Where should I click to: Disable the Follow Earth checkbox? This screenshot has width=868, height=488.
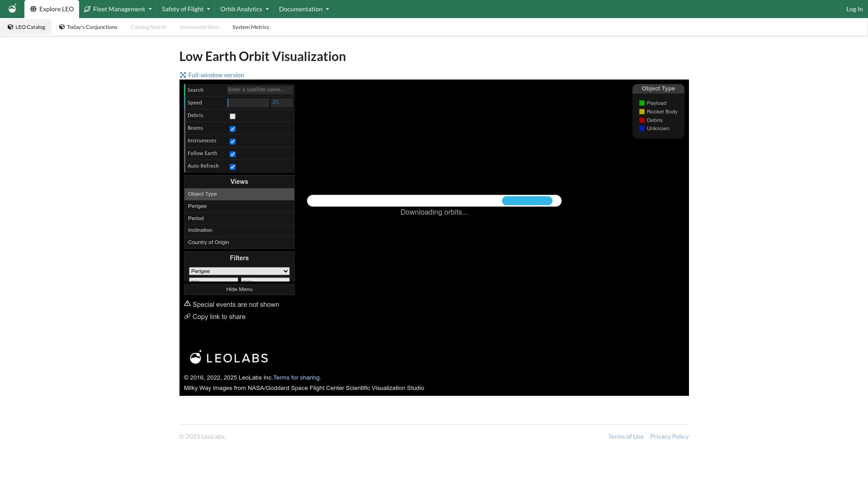232,154
